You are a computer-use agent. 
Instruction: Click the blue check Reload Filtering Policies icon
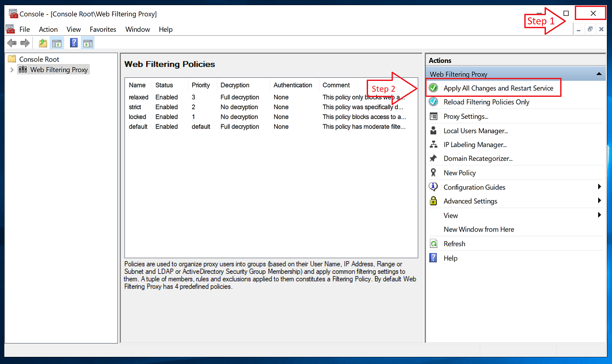pyautogui.click(x=433, y=102)
